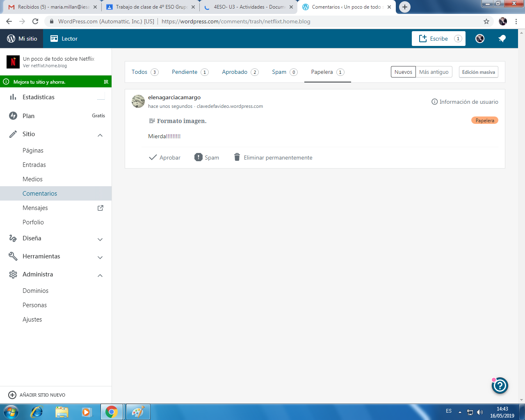Collapse the Sitio section
Viewport: 525px width, 420px height.
tap(100, 135)
